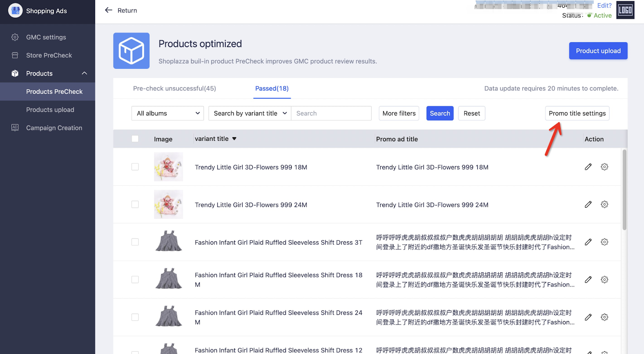Open the All albums dropdown
Image resolution: width=644 pixels, height=354 pixels.
tap(167, 113)
